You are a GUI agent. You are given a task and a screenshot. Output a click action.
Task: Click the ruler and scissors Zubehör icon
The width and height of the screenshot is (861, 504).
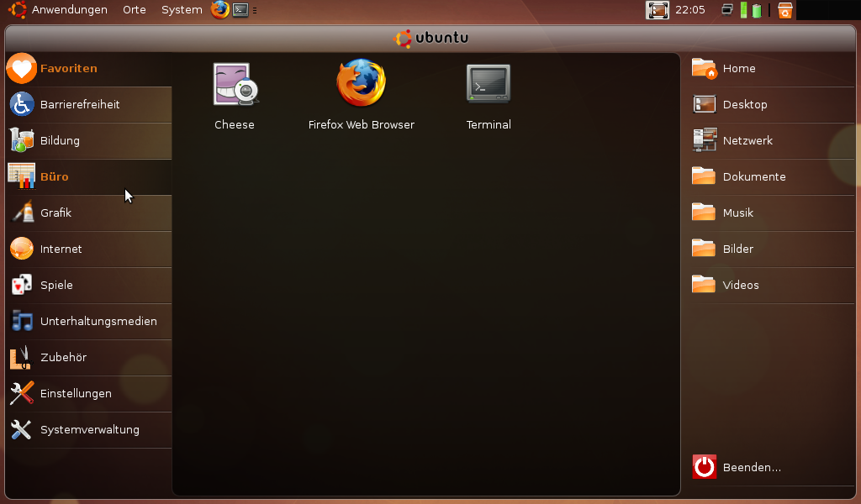click(x=21, y=358)
